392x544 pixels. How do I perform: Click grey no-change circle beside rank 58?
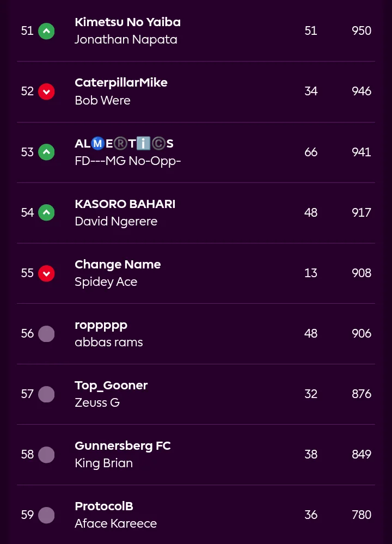(46, 454)
